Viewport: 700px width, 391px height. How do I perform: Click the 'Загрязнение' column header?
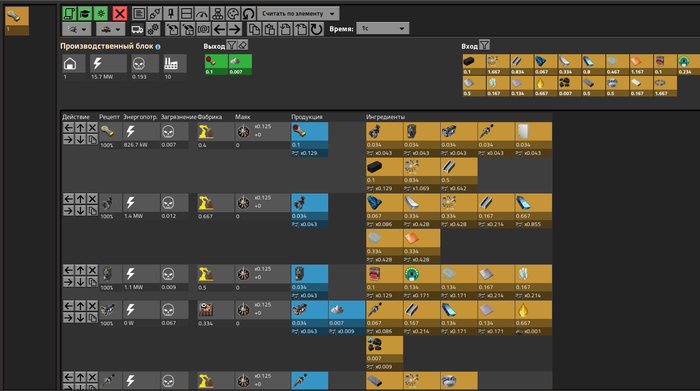click(x=179, y=117)
